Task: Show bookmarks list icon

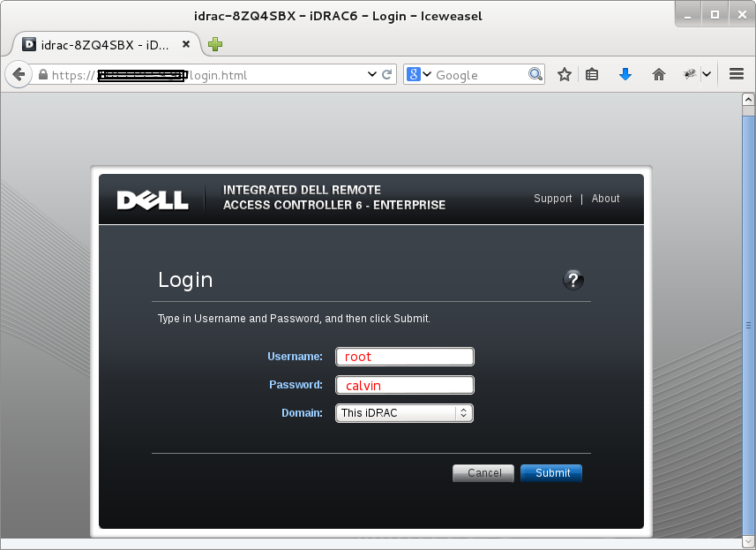Action: [592, 74]
